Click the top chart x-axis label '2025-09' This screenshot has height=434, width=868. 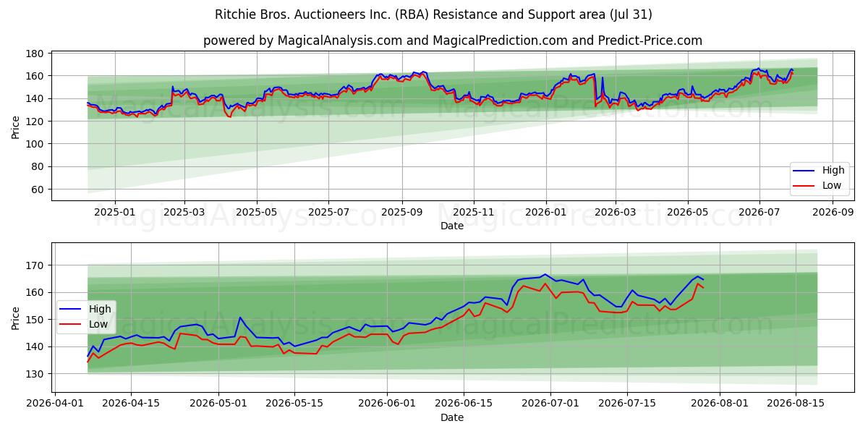point(401,213)
